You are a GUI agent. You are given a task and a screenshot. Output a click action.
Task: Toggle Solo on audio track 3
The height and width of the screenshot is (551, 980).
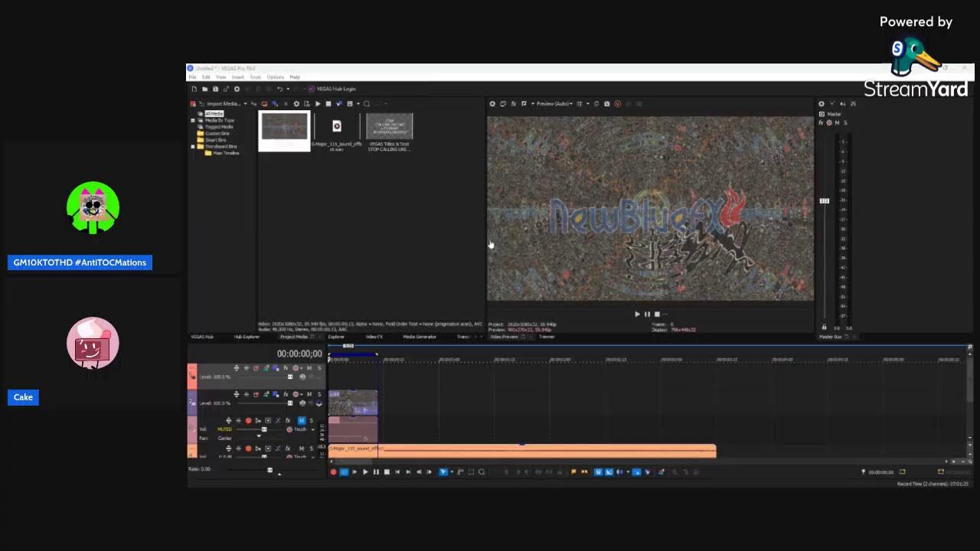click(311, 421)
